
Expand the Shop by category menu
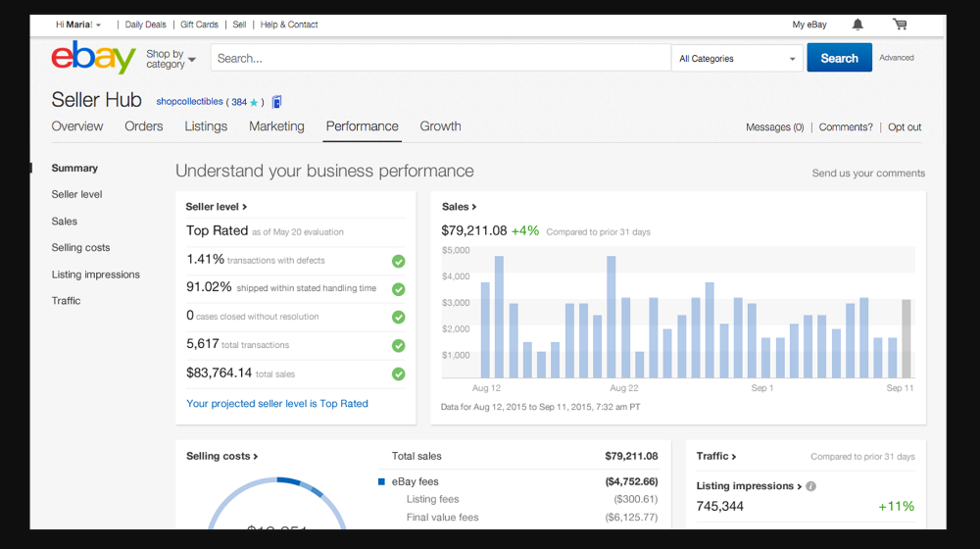tap(171, 59)
